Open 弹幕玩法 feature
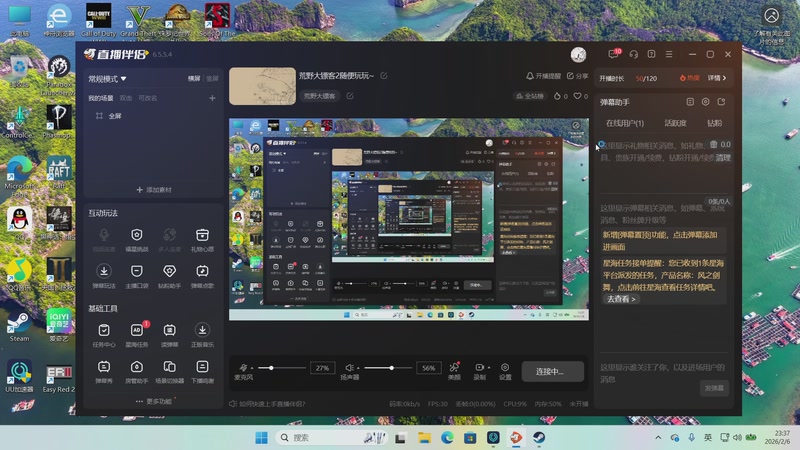Image resolution: width=800 pixels, height=450 pixels. coord(104,276)
